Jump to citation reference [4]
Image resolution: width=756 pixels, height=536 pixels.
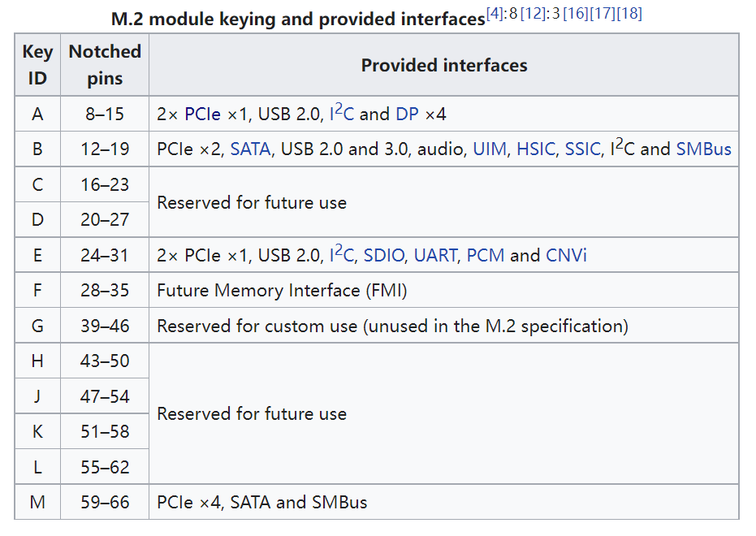[x=494, y=14]
